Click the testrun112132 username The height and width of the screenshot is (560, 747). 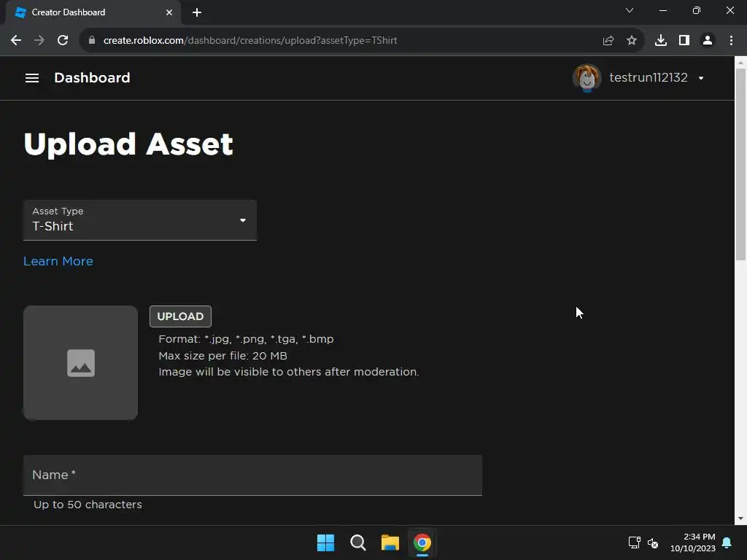coord(649,77)
